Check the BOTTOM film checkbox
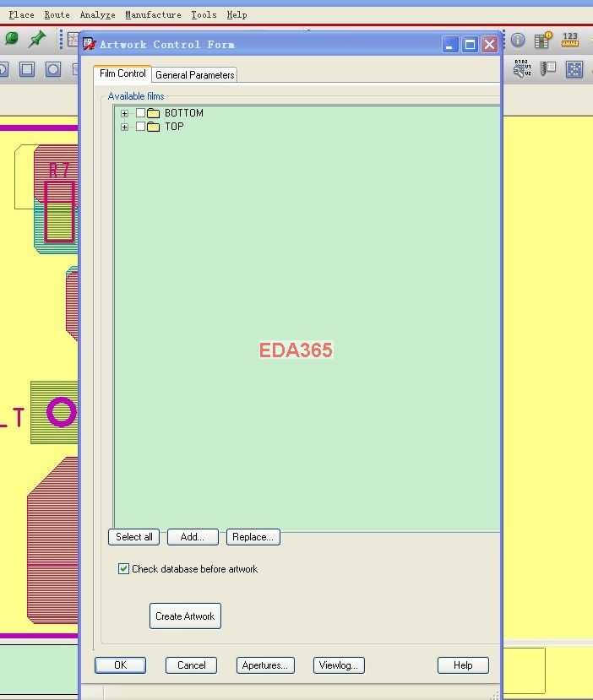Image resolution: width=593 pixels, height=700 pixels. coord(140,113)
